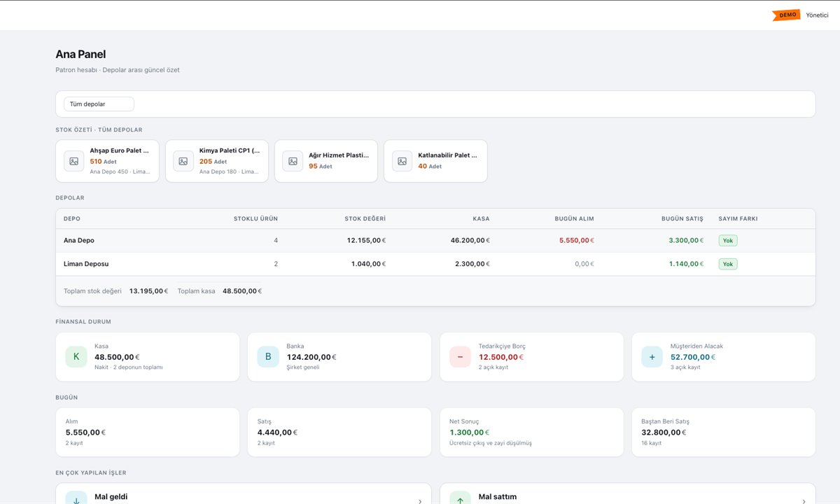
Task: Click the BUGÜN SATIŞ column header
Action: point(682,219)
